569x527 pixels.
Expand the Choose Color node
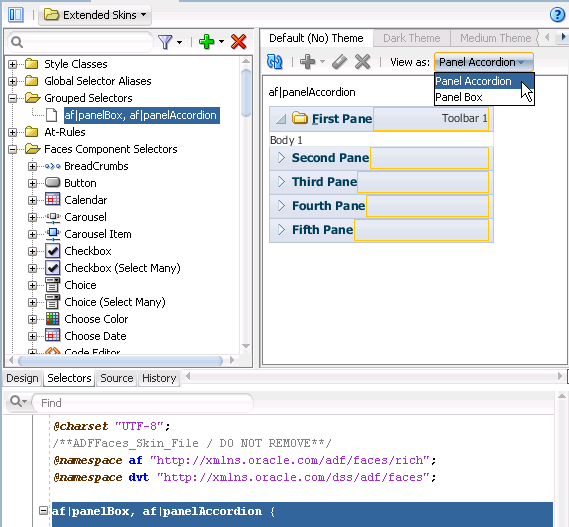tap(32, 319)
